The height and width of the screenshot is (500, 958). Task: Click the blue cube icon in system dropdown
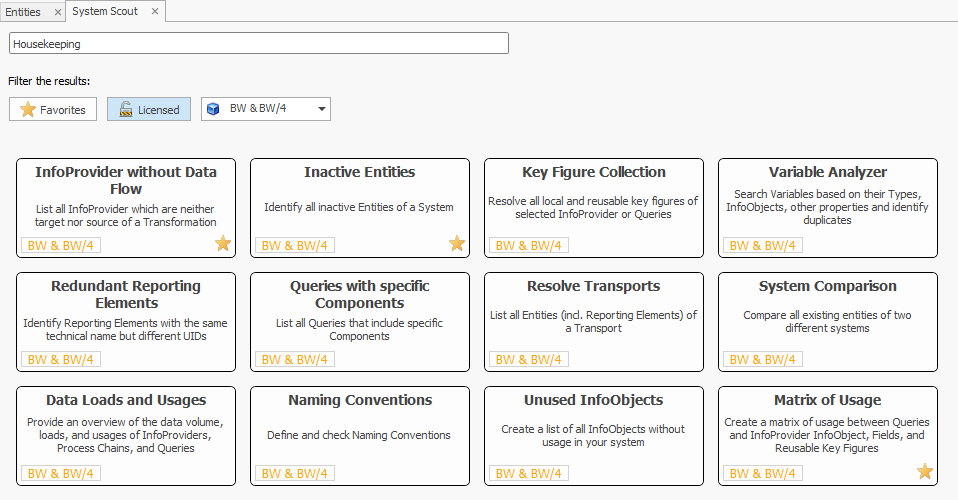[213, 109]
